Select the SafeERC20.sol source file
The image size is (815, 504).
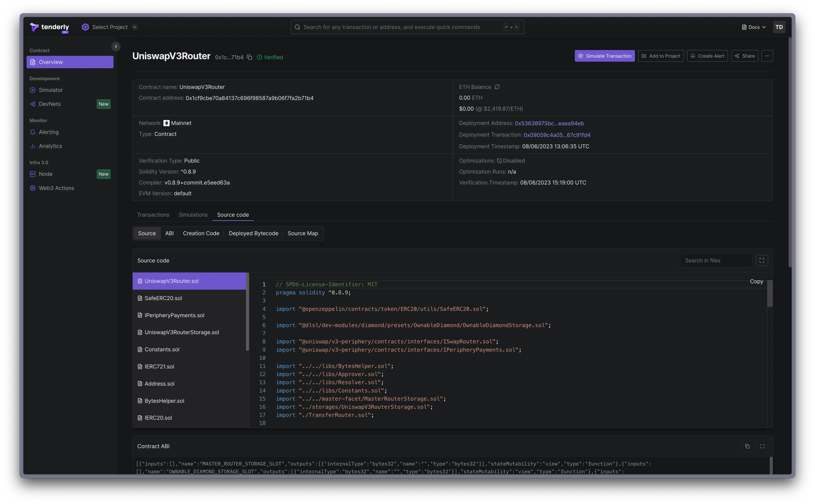163,298
